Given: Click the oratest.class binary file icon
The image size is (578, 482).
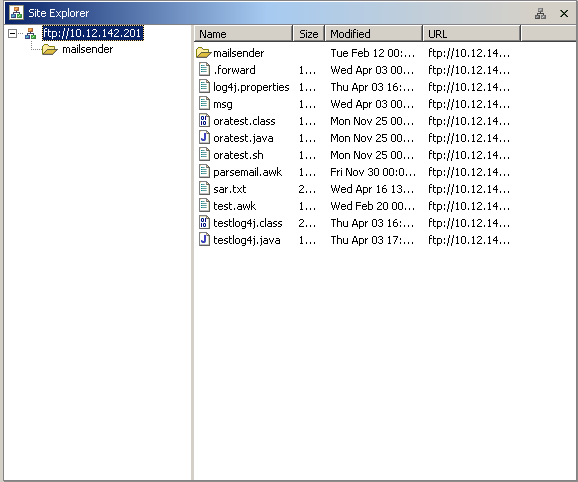Looking at the screenshot, I should (204, 120).
